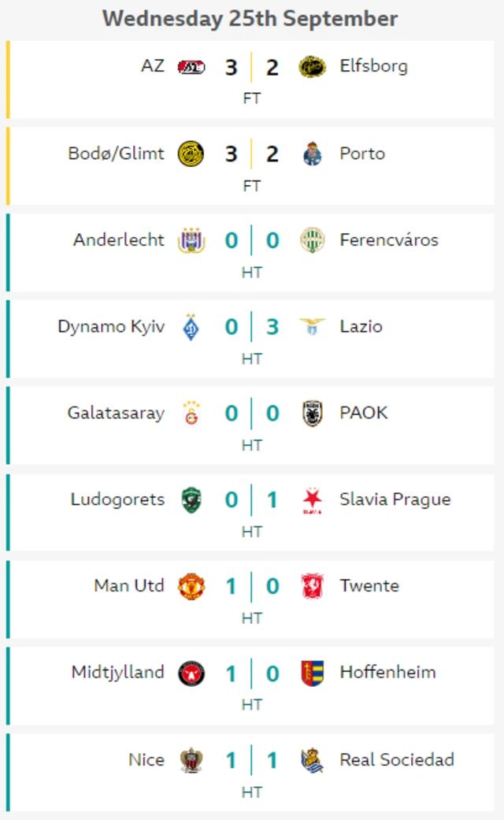Click the Elfsborg club badge
This screenshot has height=820, width=504.
pyautogui.click(x=312, y=67)
